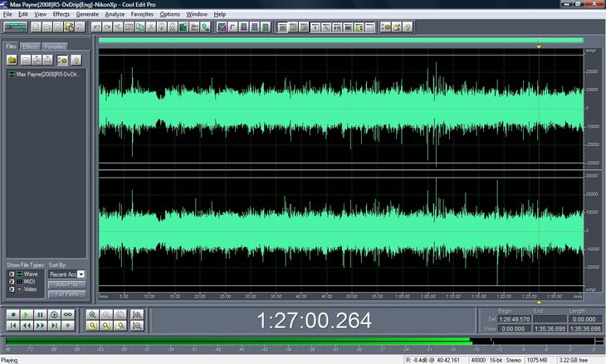Screen dimensions: 606x364
Task: Click the Auto-Play button
Action: pyautogui.click(x=67, y=285)
